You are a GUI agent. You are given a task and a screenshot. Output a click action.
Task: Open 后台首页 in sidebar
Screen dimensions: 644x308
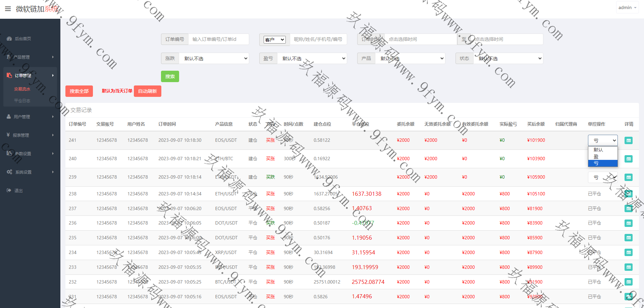point(23,39)
